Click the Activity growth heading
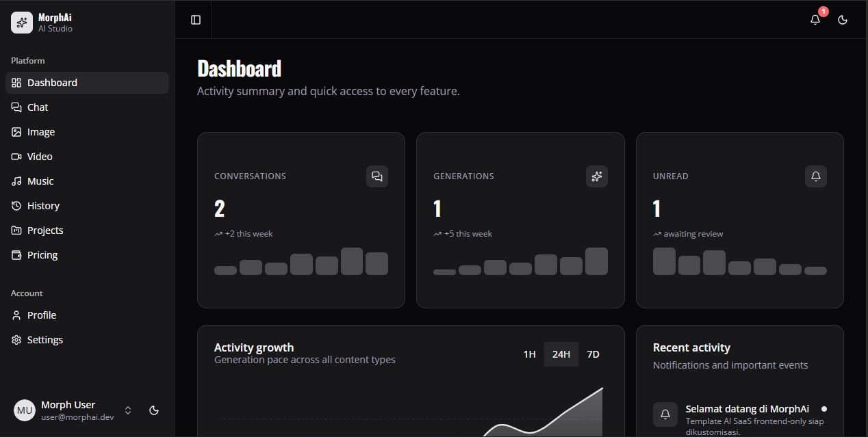The image size is (868, 437). tap(254, 347)
